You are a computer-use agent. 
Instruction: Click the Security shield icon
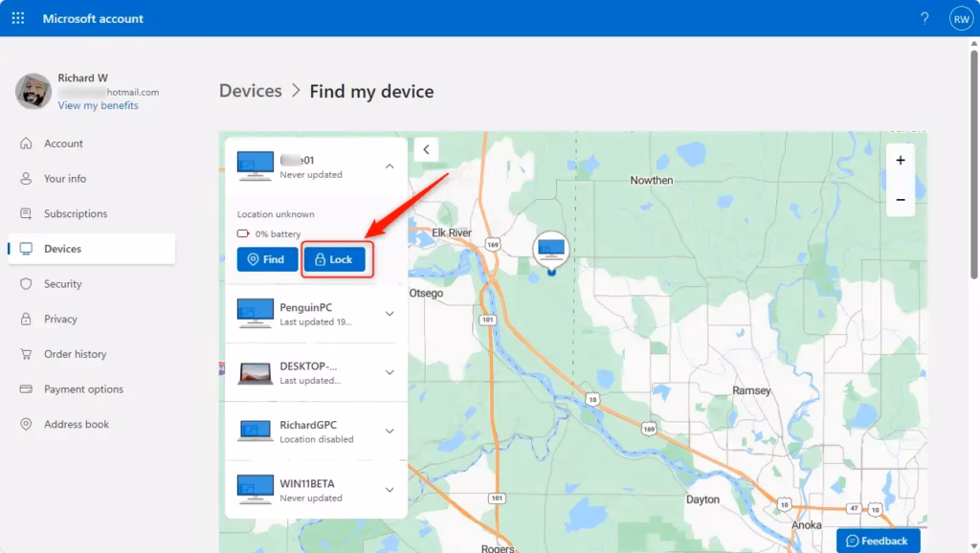(x=26, y=284)
